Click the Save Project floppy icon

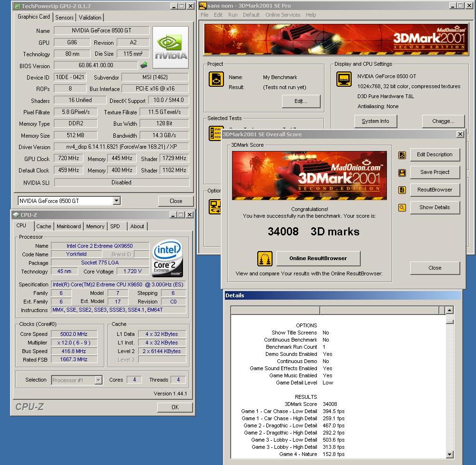(402, 172)
